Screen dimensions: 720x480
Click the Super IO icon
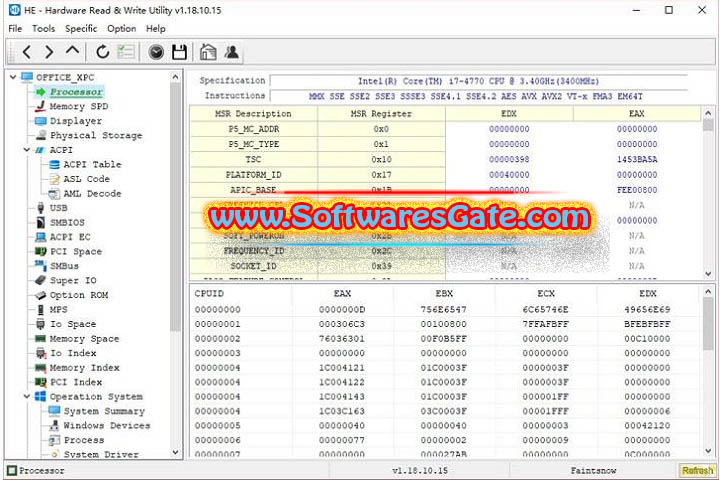(41, 280)
